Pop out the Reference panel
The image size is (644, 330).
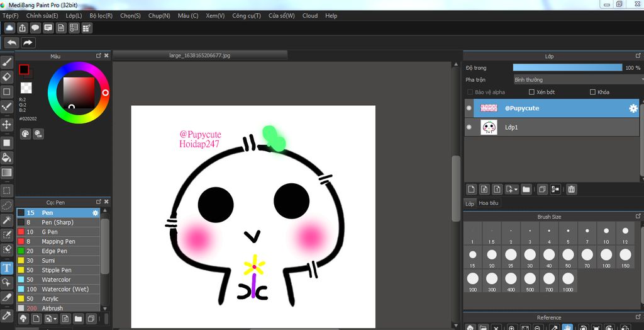pos(638,316)
